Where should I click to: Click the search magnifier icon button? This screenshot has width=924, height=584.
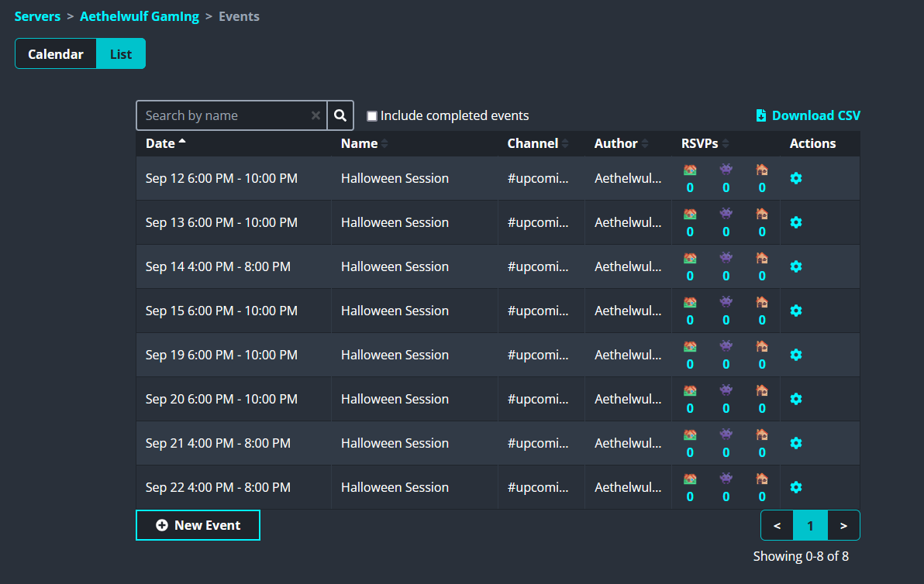tap(340, 115)
